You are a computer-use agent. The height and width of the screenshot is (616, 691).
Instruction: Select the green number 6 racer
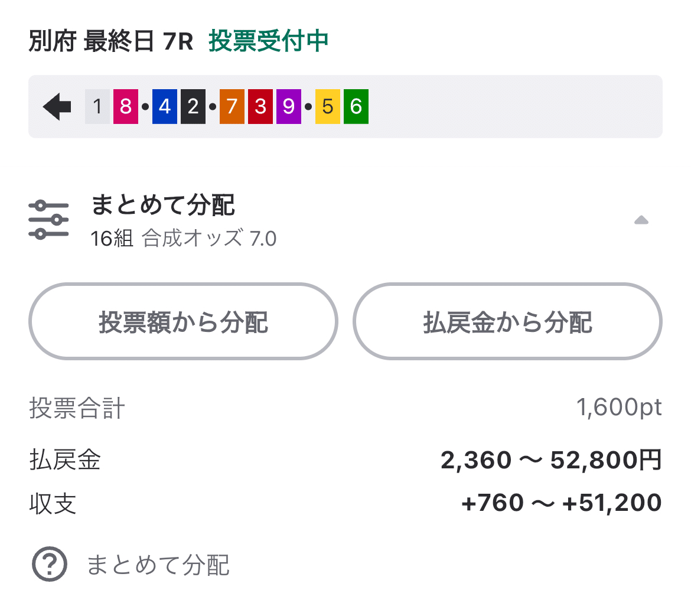pyautogui.click(x=355, y=106)
